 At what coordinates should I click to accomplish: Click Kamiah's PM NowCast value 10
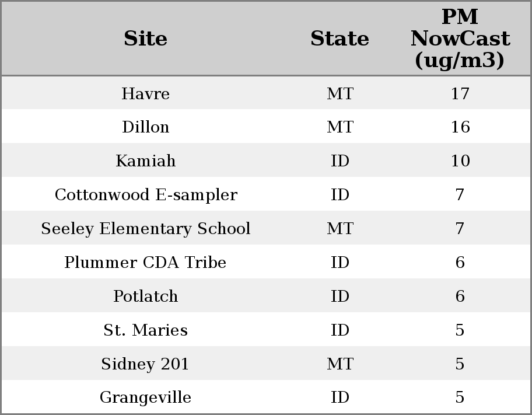point(460,161)
